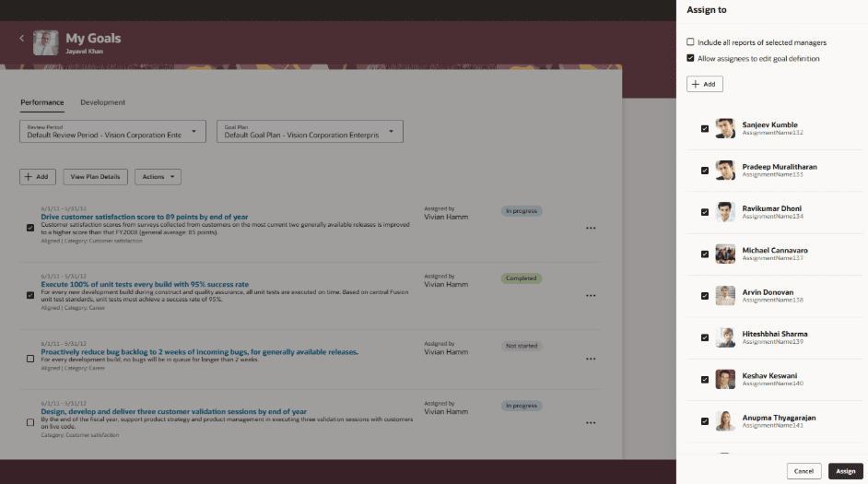
Task: Click Arvin Donovan's avatar photo
Action: 725,296
